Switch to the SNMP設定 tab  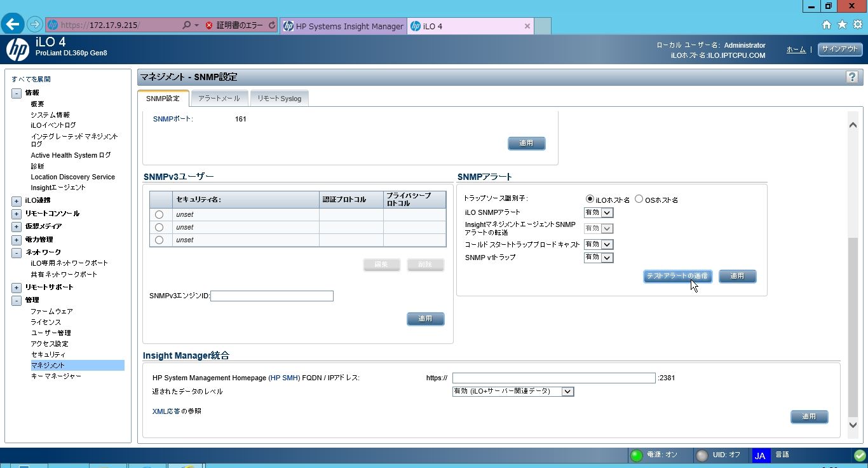click(x=163, y=99)
